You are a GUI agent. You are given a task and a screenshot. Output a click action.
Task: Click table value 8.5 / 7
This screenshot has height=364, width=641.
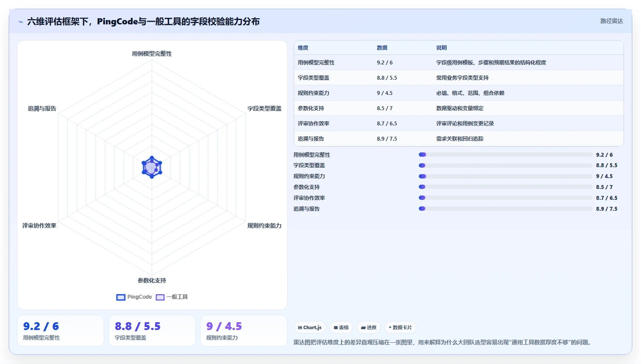385,108
